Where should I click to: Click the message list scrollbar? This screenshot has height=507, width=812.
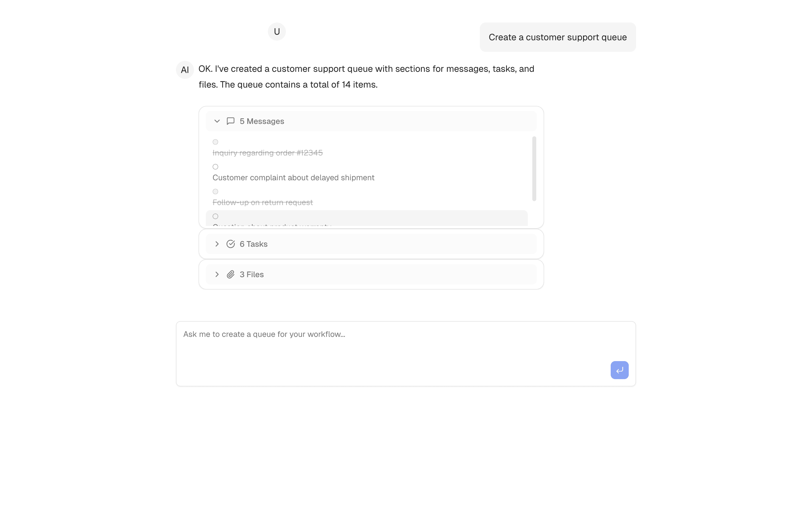point(534,168)
